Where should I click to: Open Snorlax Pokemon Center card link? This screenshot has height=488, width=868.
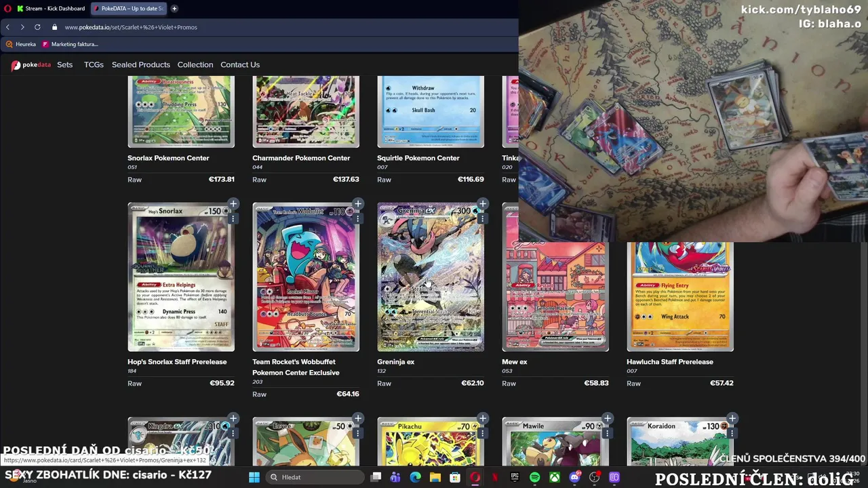tap(168, 158)
